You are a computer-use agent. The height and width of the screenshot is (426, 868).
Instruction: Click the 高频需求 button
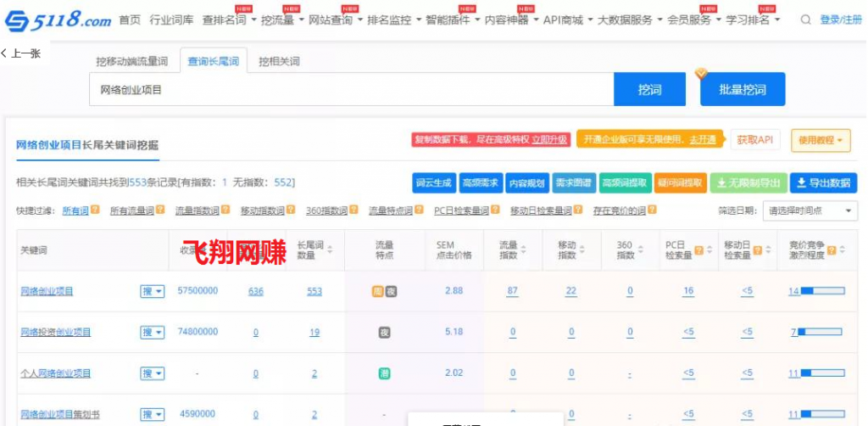coord(481,182)
